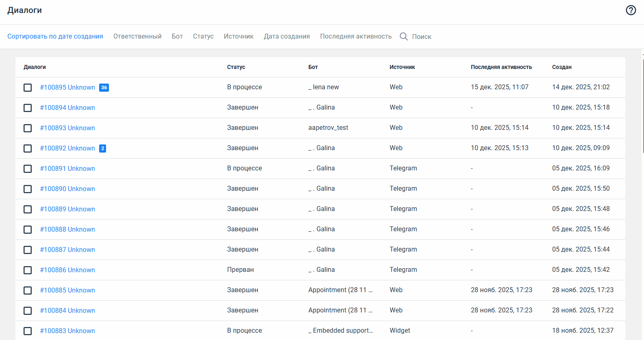
Task: Toggle checkbox for dialog #100883
Action: pos(28,331)
